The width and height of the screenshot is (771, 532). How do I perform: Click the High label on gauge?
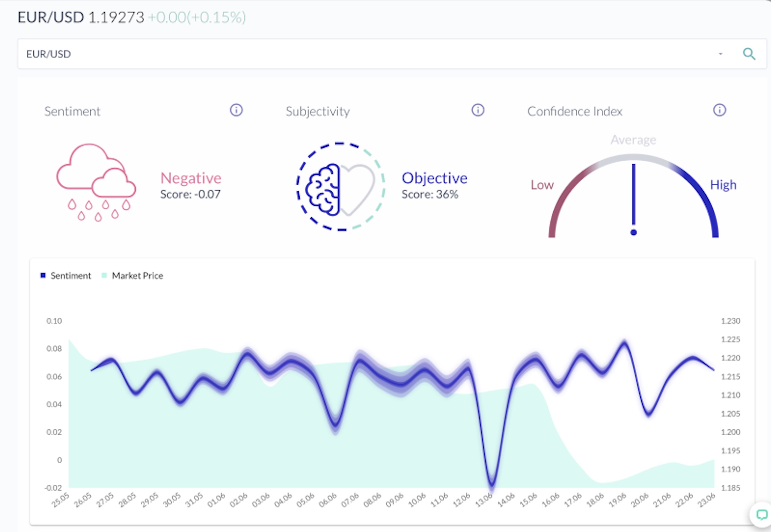point(723,185)
